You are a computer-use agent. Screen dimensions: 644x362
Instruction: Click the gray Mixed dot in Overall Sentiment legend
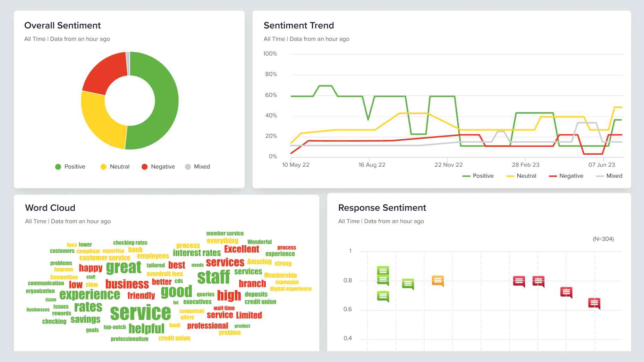point(188,167)
